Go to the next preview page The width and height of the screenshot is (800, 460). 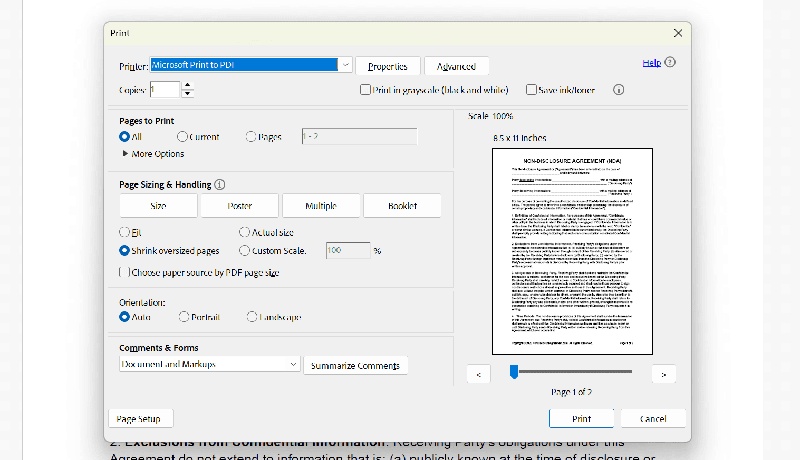click(x=664, y=374)
